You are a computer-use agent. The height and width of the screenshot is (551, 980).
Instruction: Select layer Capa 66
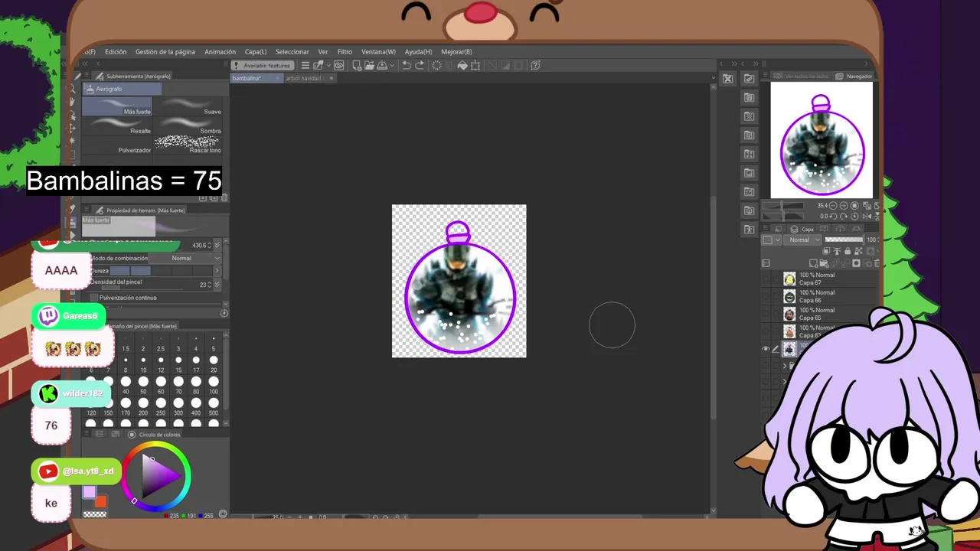point(820,296)
